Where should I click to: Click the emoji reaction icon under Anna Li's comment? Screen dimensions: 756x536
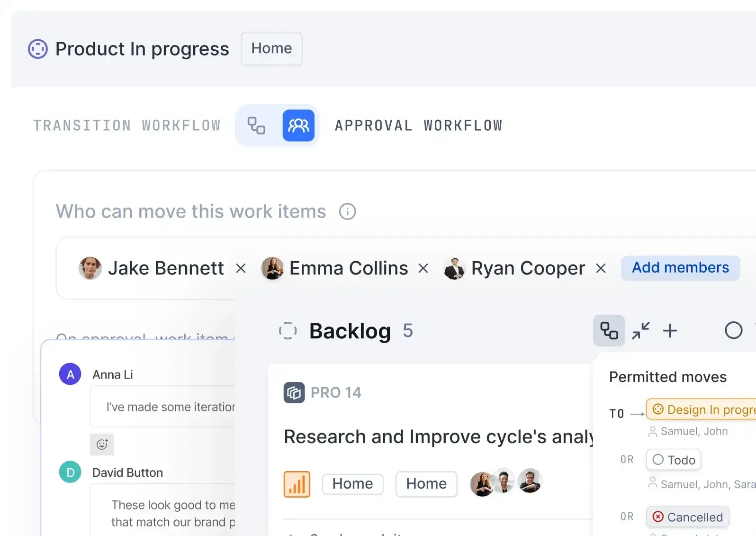point(102,445)
